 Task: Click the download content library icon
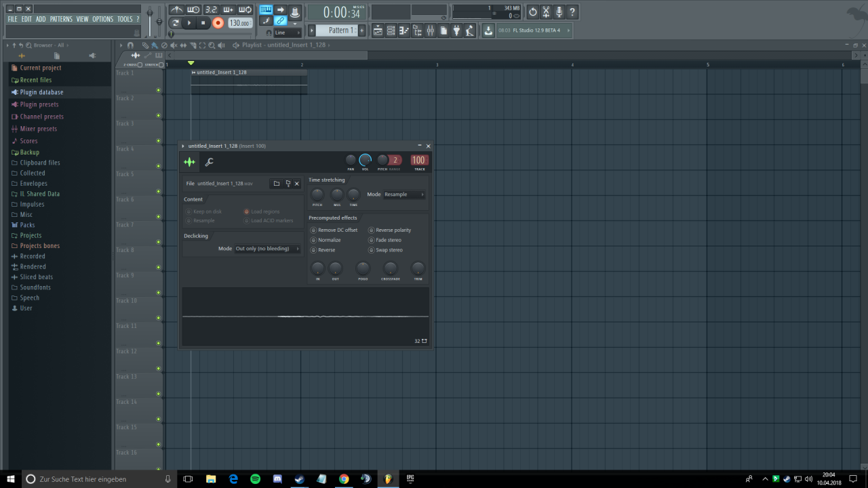click(x=488, y=30)
